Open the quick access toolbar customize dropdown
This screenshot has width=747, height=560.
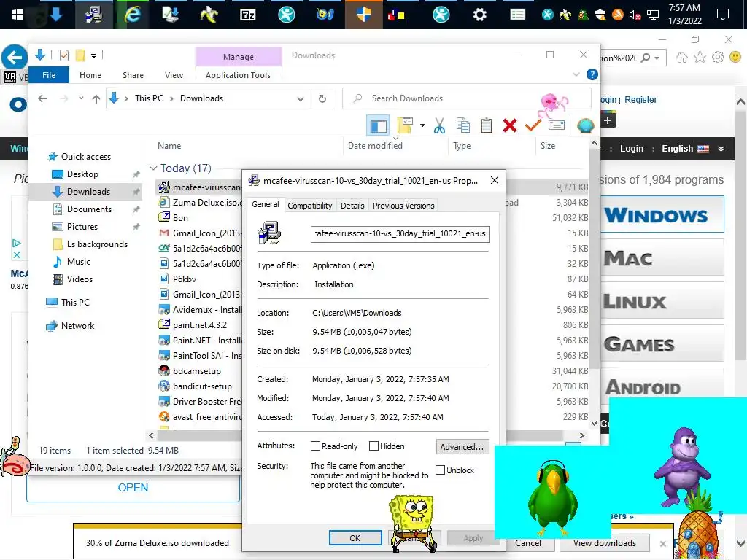coord(93,56)
